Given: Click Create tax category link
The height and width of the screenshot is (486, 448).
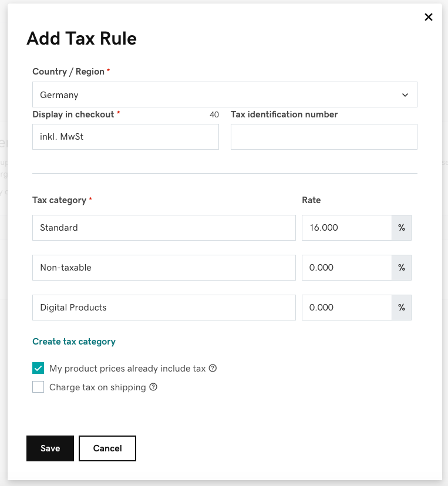Looking at the screenshot, I should click(x=74, y=341).
